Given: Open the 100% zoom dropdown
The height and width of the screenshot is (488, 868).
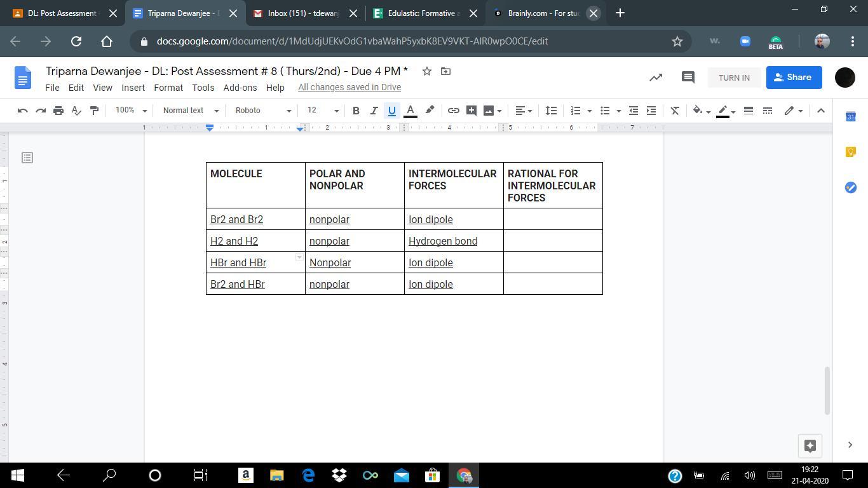Looking at the screenshot, I should [131, 111].
